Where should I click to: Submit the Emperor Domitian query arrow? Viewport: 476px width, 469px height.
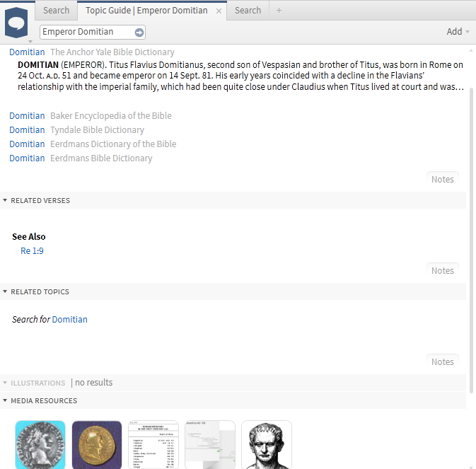[x=139, y=32]
